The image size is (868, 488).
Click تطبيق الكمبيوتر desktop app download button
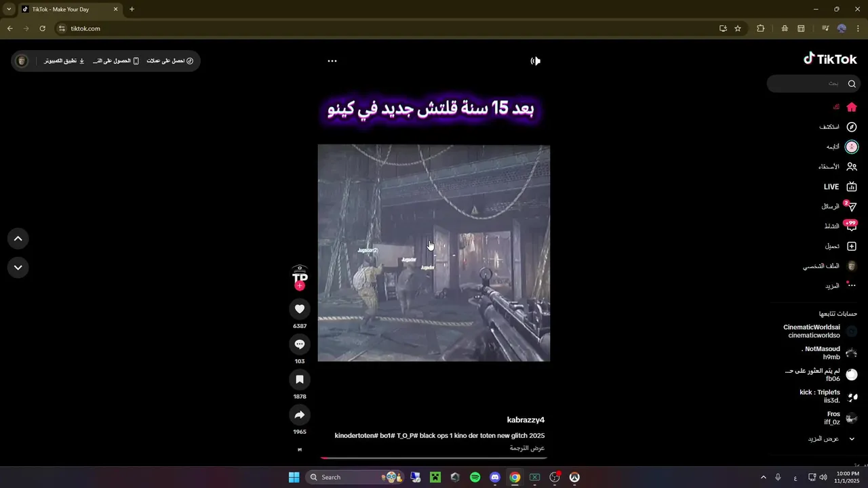[64, 61]
